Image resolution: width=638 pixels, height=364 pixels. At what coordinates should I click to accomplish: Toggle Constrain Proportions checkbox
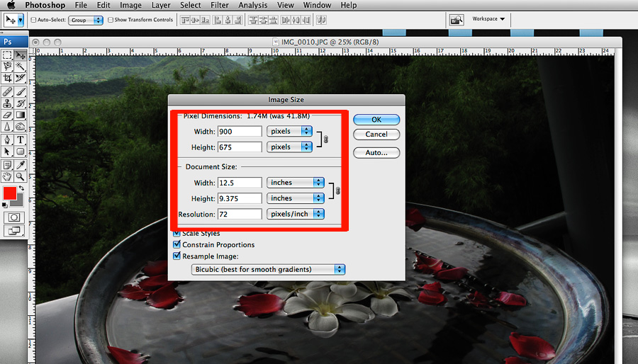(x=177, y=245)
